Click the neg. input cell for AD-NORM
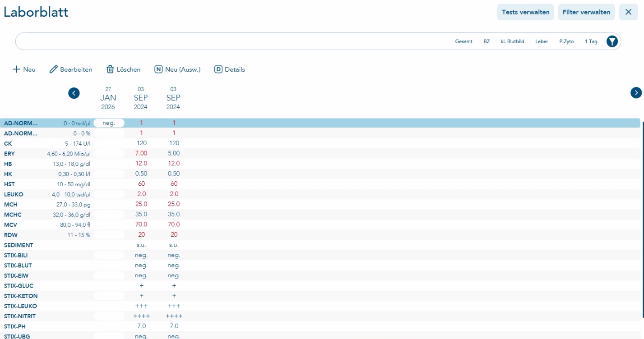This screenshot has height=339, width=644. tap(109, 123)
